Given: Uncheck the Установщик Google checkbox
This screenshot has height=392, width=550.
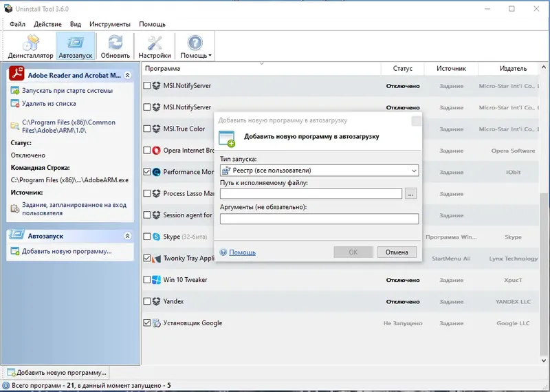Looking at the screenshot, I should 147,323.
